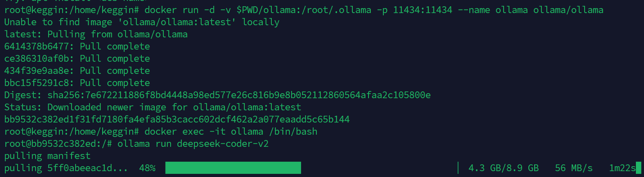Click the 4.3 GB/8.9 GB download size

[x=504, y=168]
